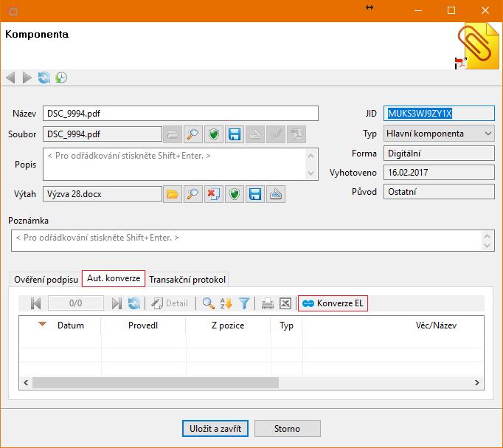Click the Soubor field DSC_9994.pdf
This screenshot has height=448, width=503.
click(x=103, y=134)
